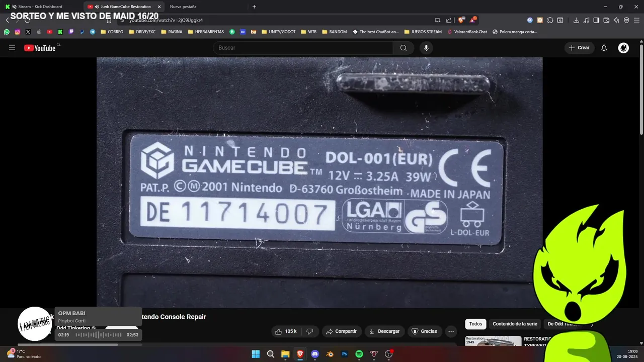Image resolution: width=644 pixels, height=362 pixels.
Task: Open the YouTube account avatar menu
Action: (623, 48)
